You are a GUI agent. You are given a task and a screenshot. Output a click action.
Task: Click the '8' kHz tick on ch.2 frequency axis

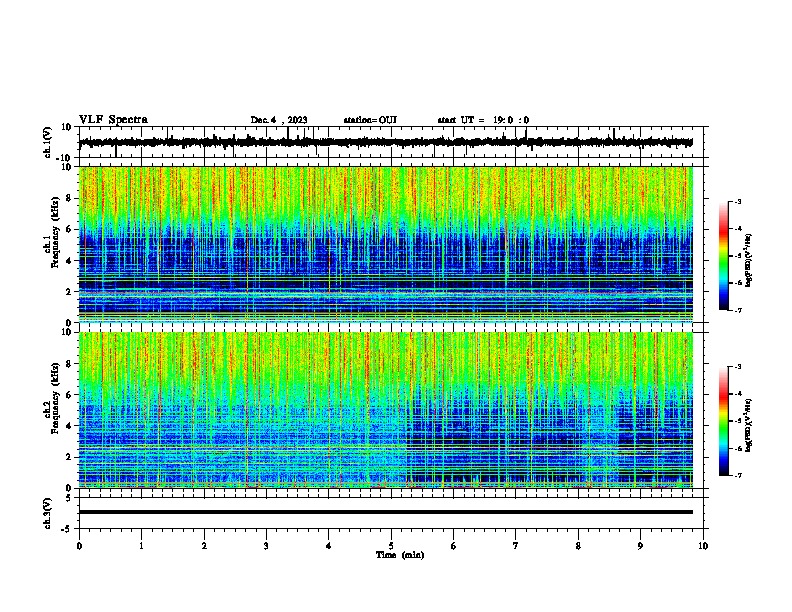(x=69, y=364)
